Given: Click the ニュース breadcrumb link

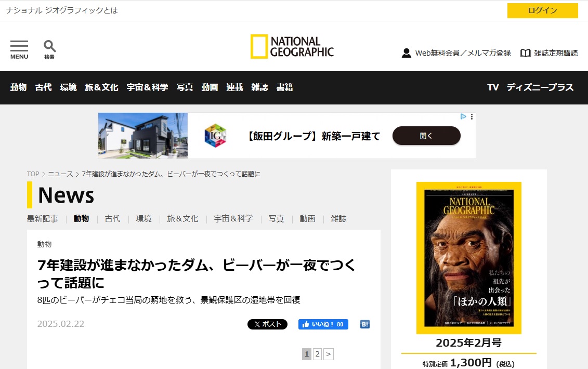Looking at the screenshot, I should point(60,174).
